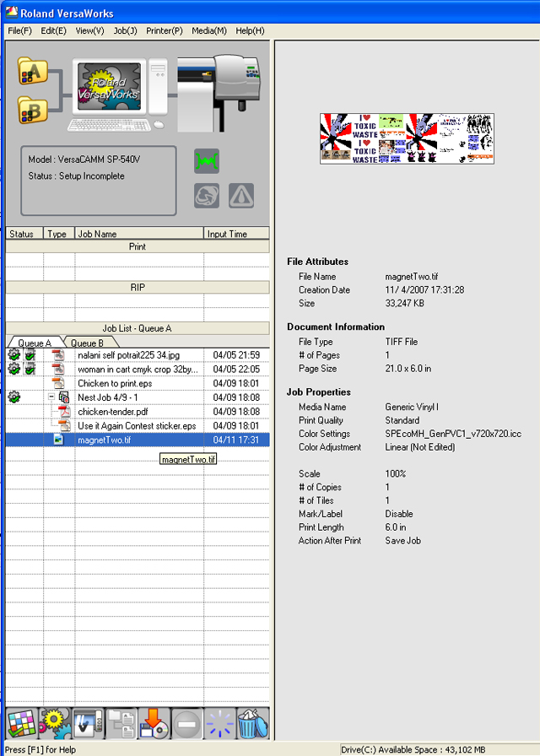Switch to the Queue A tab
Image resolution: width=540 pixels, height=756 pixels.
(35, 343)
